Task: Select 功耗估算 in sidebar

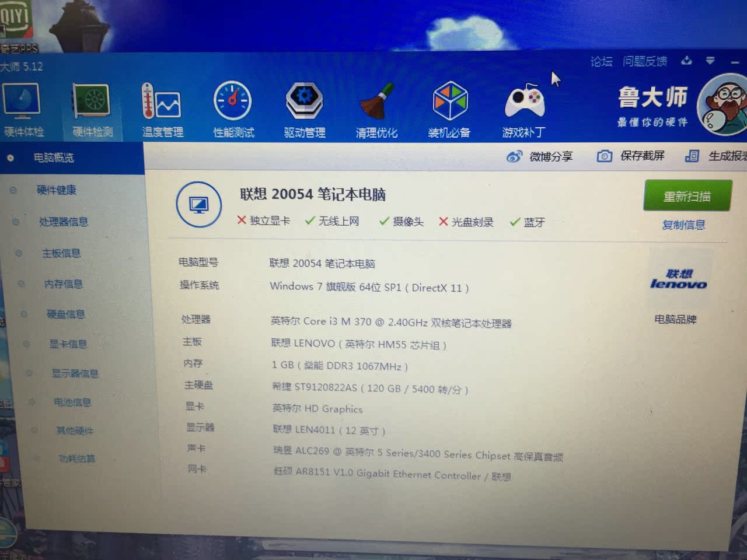Action: click(77, 459)
